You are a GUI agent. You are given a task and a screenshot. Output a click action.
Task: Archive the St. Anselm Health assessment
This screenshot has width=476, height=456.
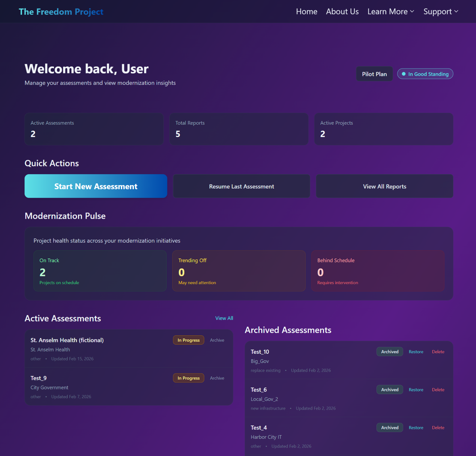coord(217,340)
